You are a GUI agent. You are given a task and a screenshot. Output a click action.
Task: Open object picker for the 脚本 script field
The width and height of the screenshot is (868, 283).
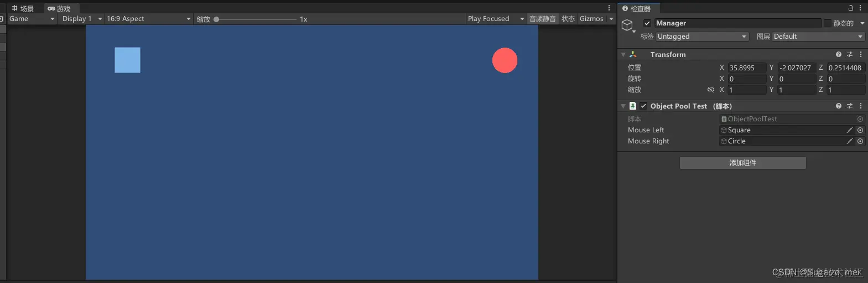860,119
